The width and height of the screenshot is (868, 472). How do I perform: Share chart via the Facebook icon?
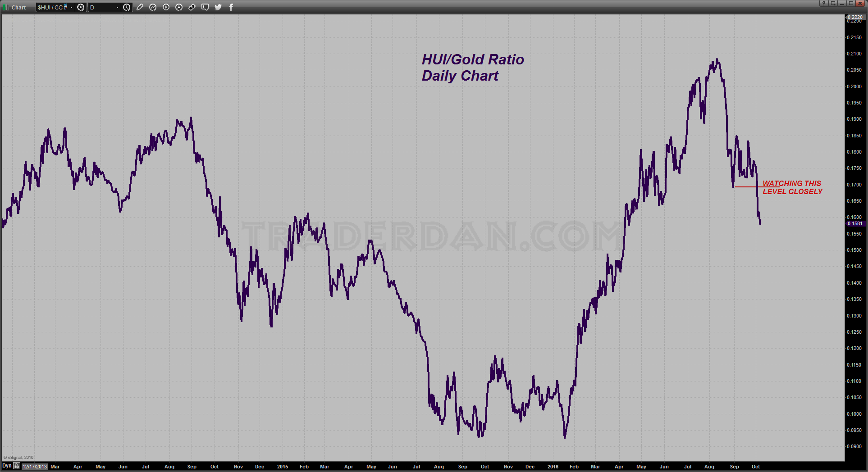tap(231, 7)
